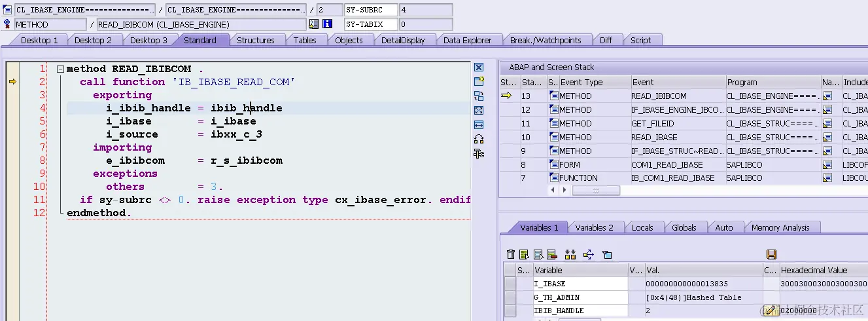Click the yellow sort icon in Variables toolbar
The width and height of the screenshot is (868, 321).
[x=570, y=254]
